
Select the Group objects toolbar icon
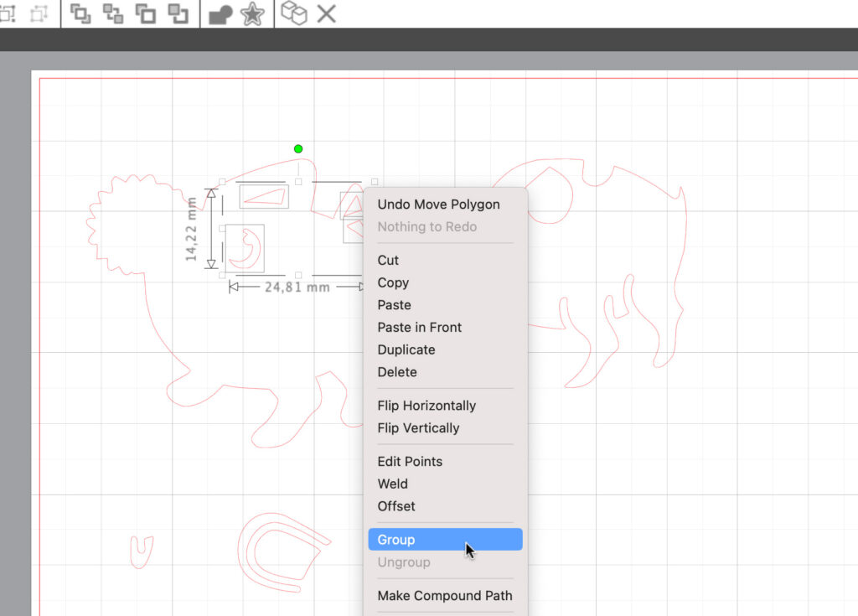tap(80, 14)
